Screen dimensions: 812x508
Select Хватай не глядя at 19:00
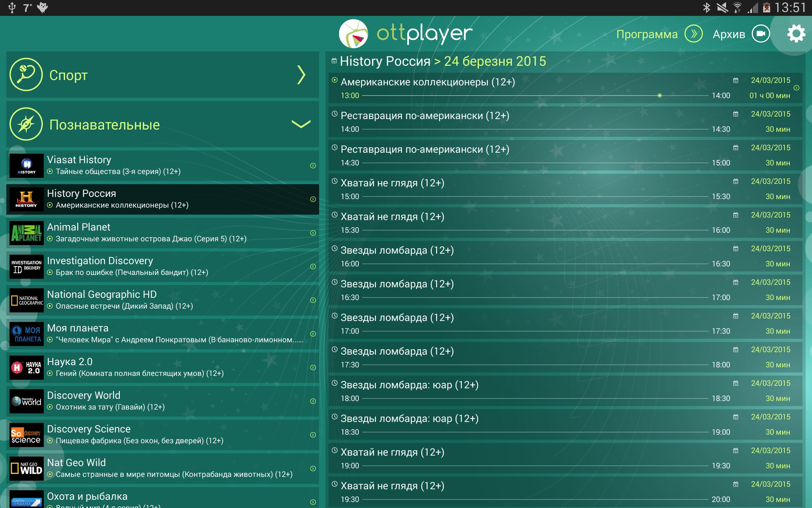(x=565, y=458)
